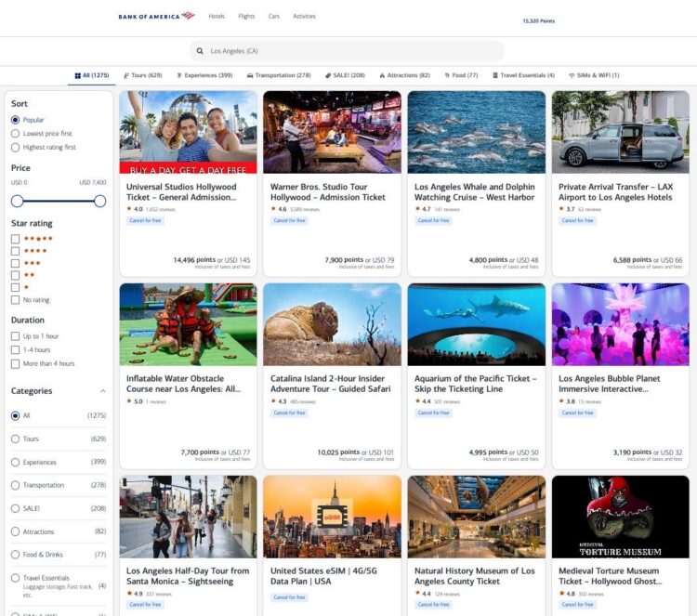View the 15,320 Points balance
Image resolution: width=697 pixels, height=616 pixels.
pyautogui.click(x=538, y=20)
